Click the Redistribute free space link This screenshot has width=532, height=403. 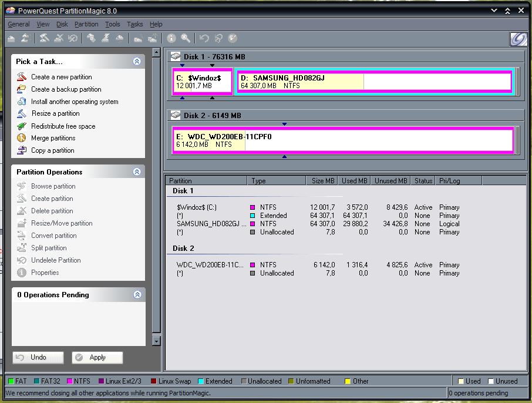(63, 126)
